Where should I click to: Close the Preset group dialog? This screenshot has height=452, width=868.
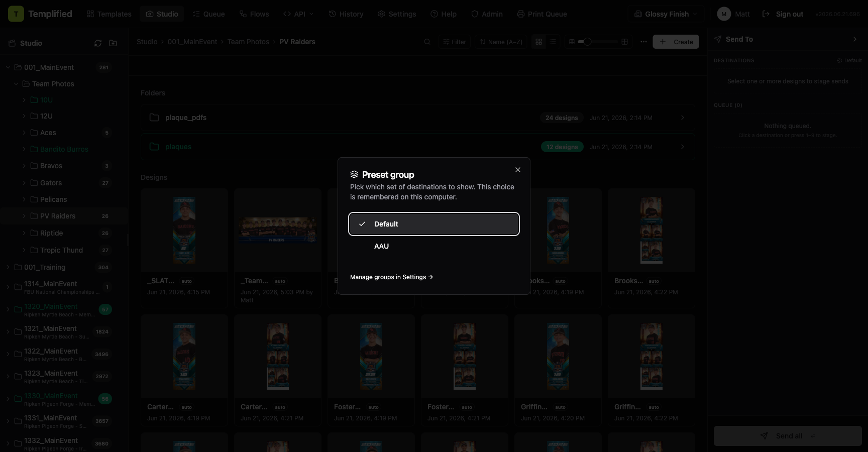click(x=518, y=170)
